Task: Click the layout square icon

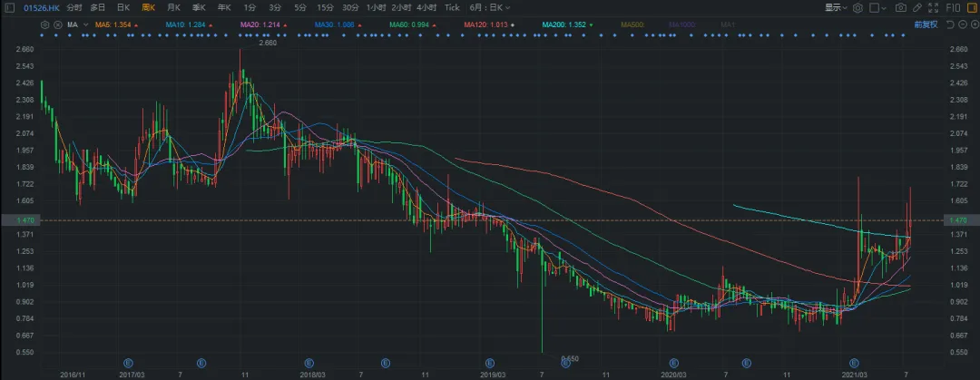Action: point(875,7)
